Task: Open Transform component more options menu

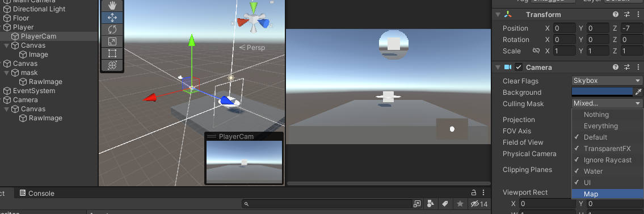Action: [x=638, y=14]
